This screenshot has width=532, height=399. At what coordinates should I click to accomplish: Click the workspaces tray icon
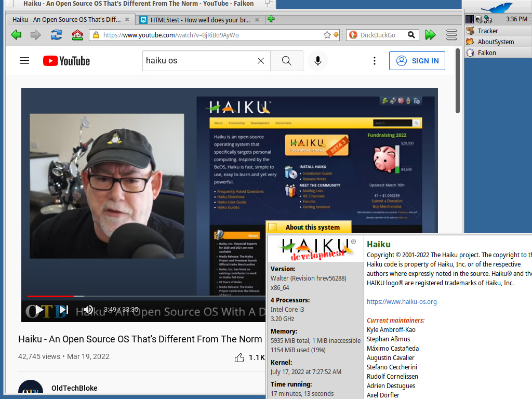click(x=470, y=19)
